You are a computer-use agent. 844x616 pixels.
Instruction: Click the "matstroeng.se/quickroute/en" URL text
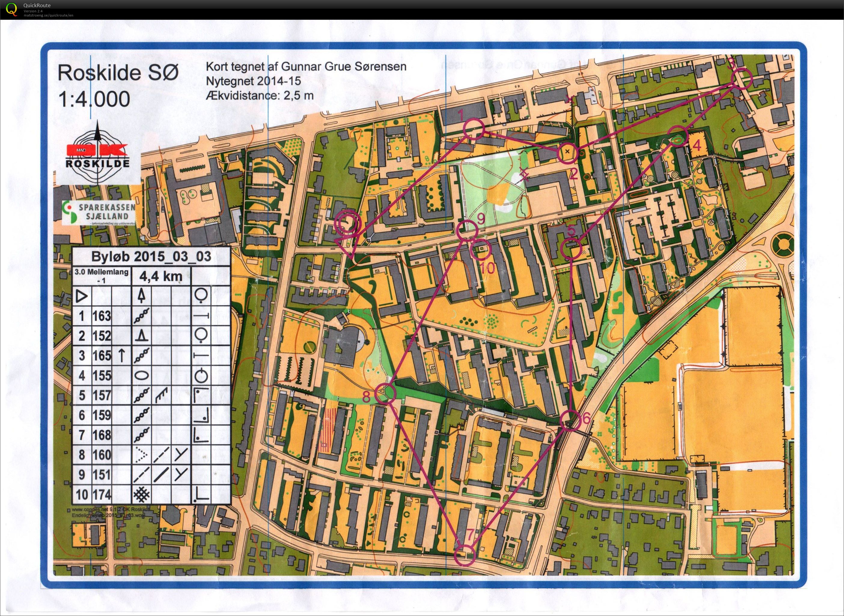point(48,15)
